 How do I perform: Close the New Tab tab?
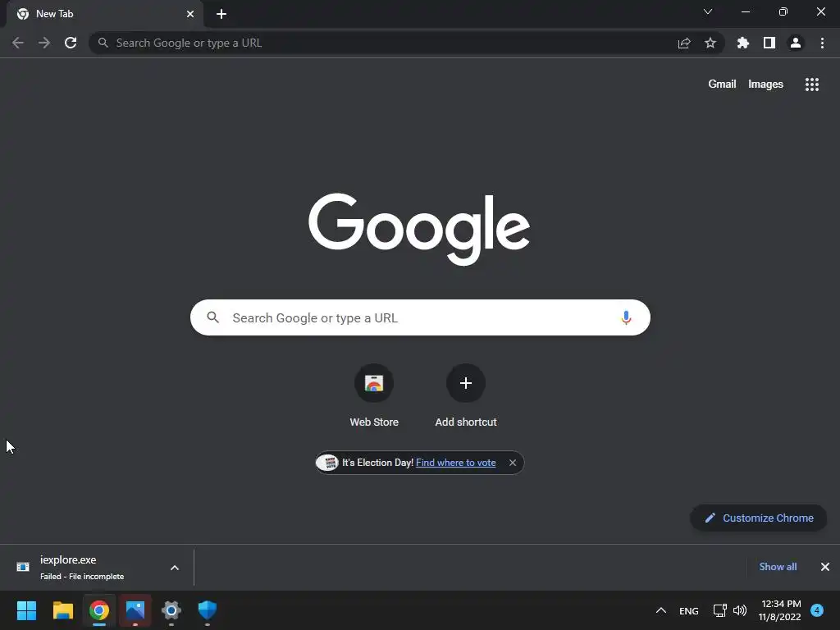click(190, 14)
